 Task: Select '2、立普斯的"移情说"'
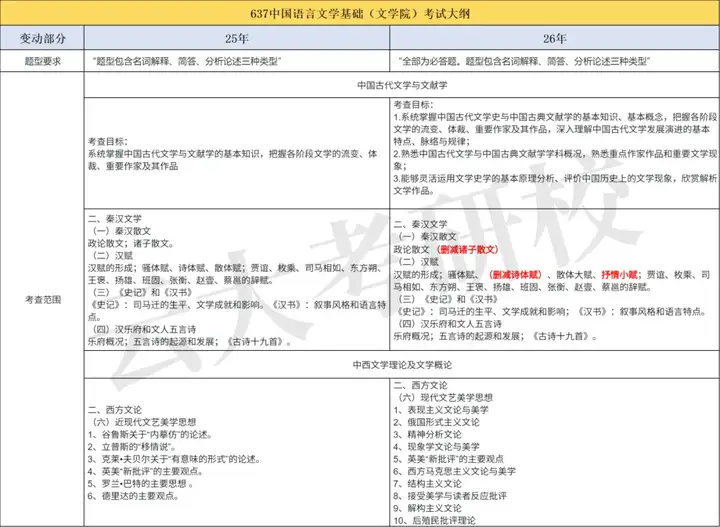tap(132, 447)
